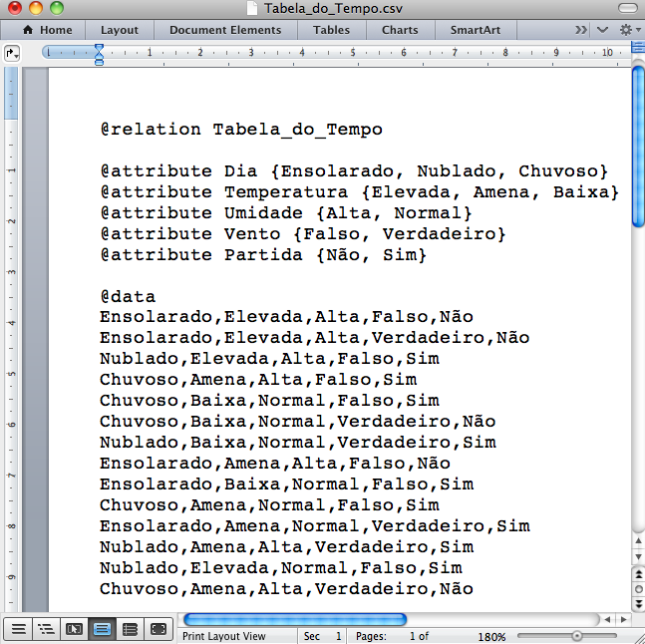Switch to Publishing Layout view

coord(74,629)
